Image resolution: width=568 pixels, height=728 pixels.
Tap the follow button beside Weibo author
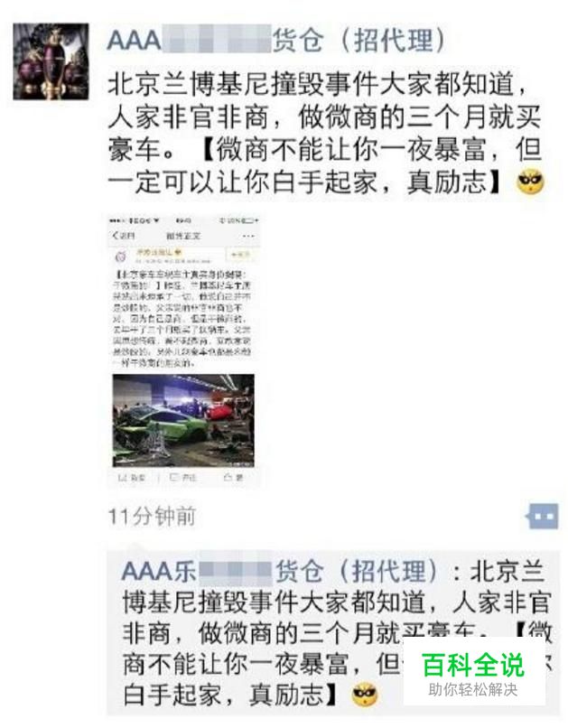pos(240,255)
